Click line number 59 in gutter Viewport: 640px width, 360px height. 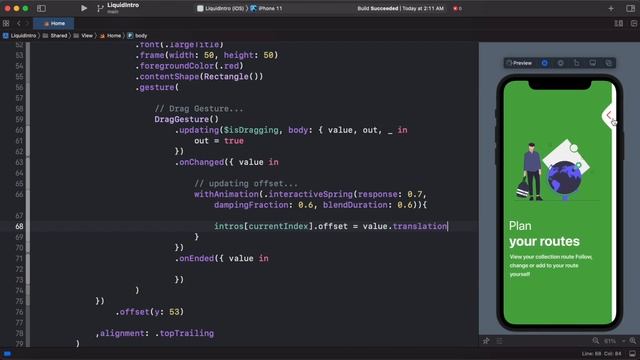[x=19, y=120]
